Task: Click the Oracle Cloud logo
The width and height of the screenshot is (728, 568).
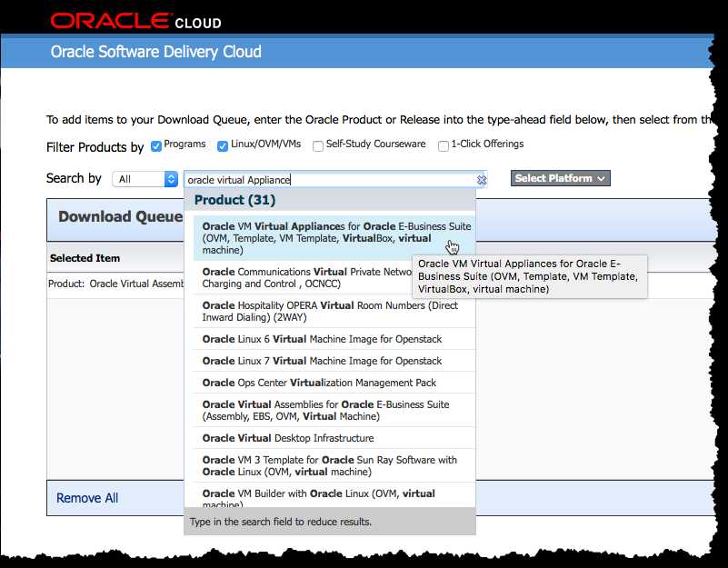Action: click(x=135, y=22)
